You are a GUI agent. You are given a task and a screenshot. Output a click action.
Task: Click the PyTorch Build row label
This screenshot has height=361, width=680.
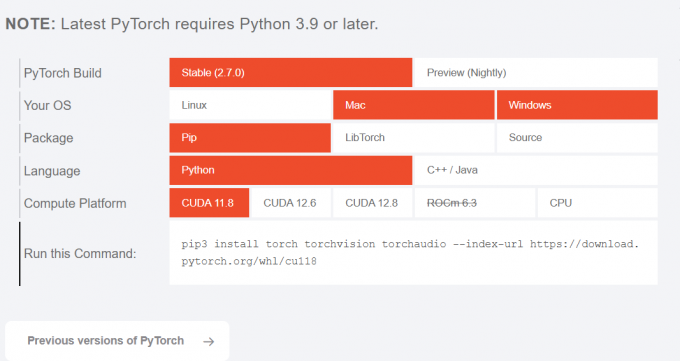(62, 73)
